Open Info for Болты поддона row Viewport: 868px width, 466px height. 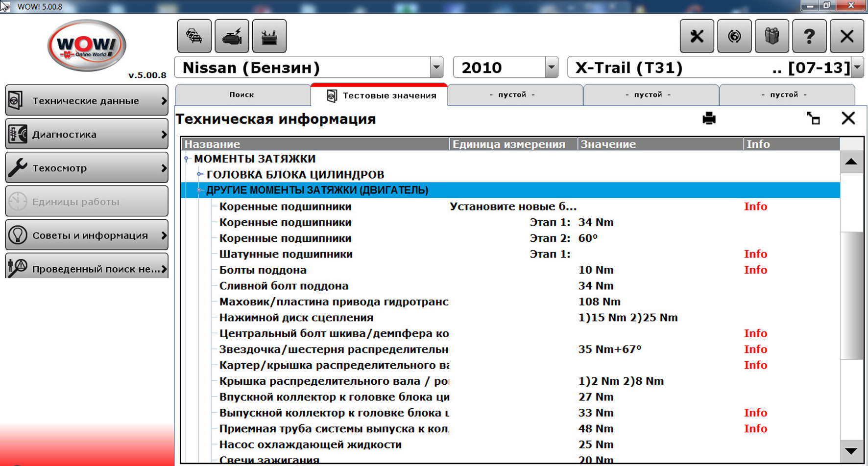click(755, 270)
